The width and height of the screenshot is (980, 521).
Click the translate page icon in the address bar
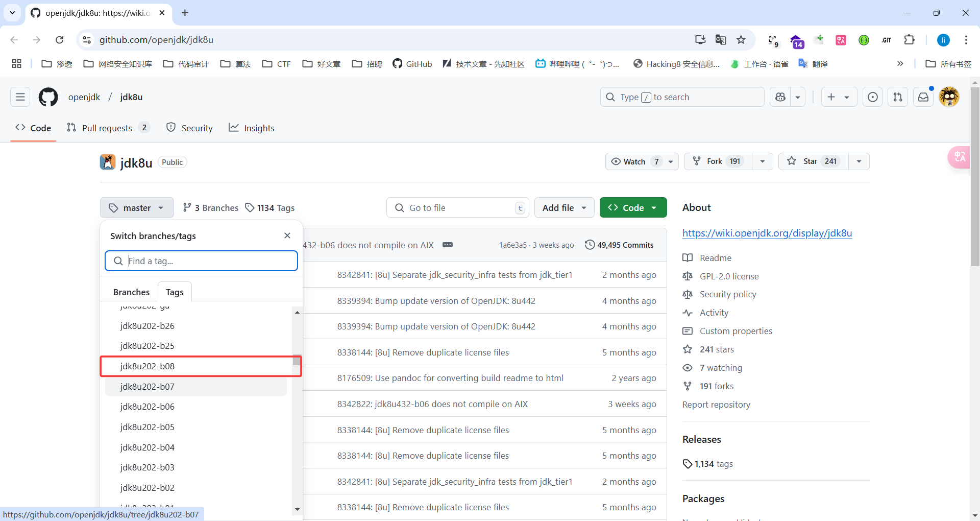721,40
